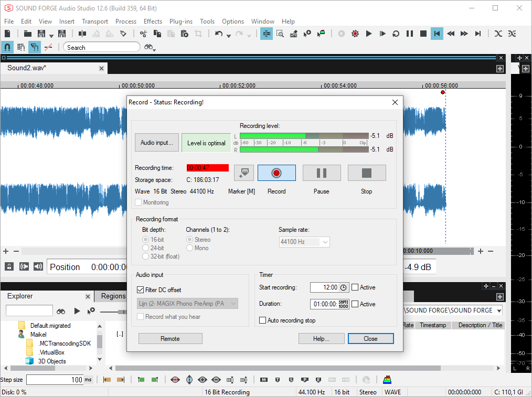This screenshot has height=397, width=532.
Task: Select the rainbow spectral cursor tool icon
Action: (321, 34)
